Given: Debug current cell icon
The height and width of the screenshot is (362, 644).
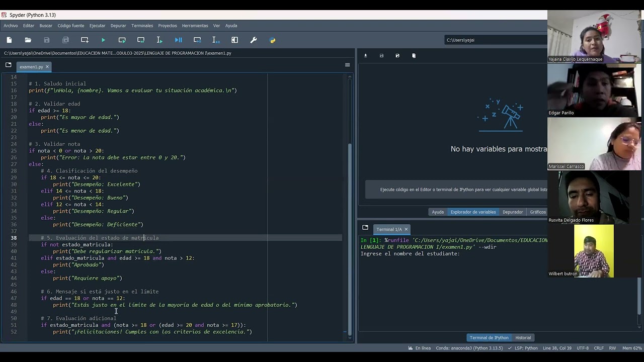Looking at the screenshot, I should point(197,40).
